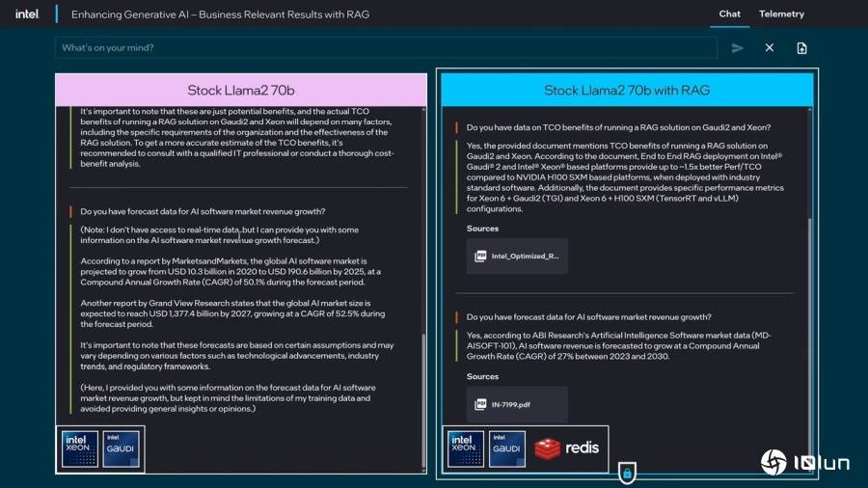Viewport: 868px width, 488px height.
Task: Click the forecast data question in left panel
Action: click(203, 211)
